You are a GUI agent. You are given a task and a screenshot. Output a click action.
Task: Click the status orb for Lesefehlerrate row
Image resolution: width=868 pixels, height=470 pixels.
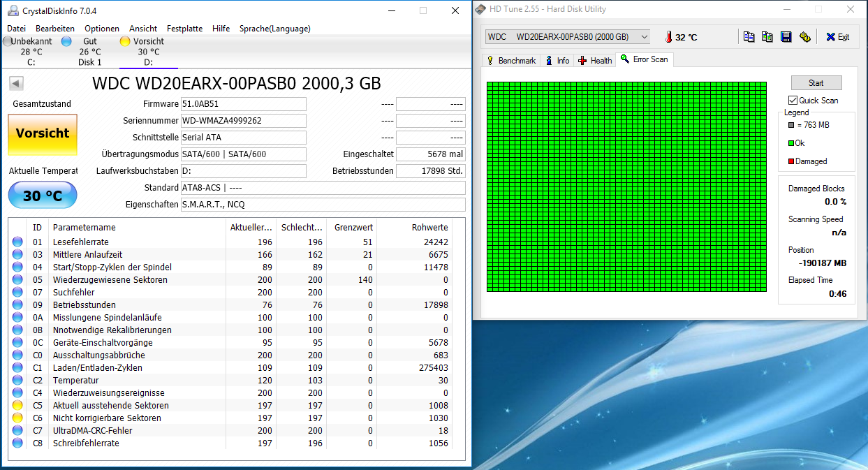(17, 242)
